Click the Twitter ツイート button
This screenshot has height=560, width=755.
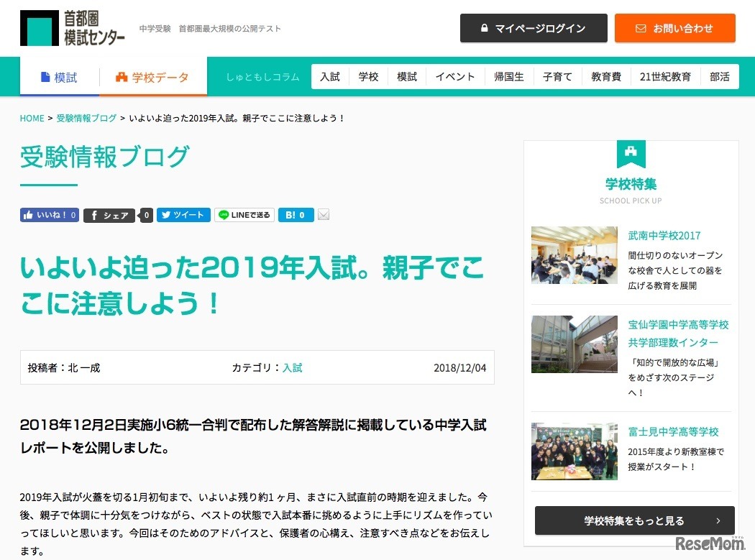point(183,215)
